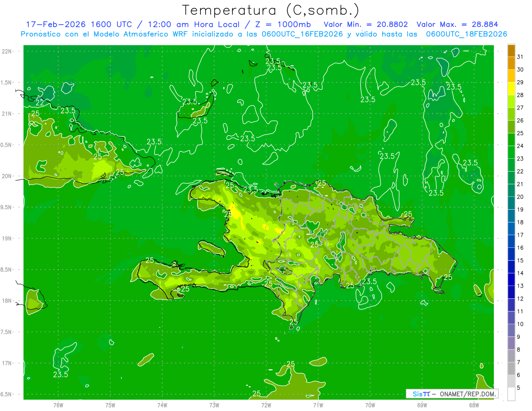The height and width of the screenshot is (411, 532).
Task: Click the title "Temperatura (C,somb.)"
Action: pyautogui.click(x=271, y=10)
